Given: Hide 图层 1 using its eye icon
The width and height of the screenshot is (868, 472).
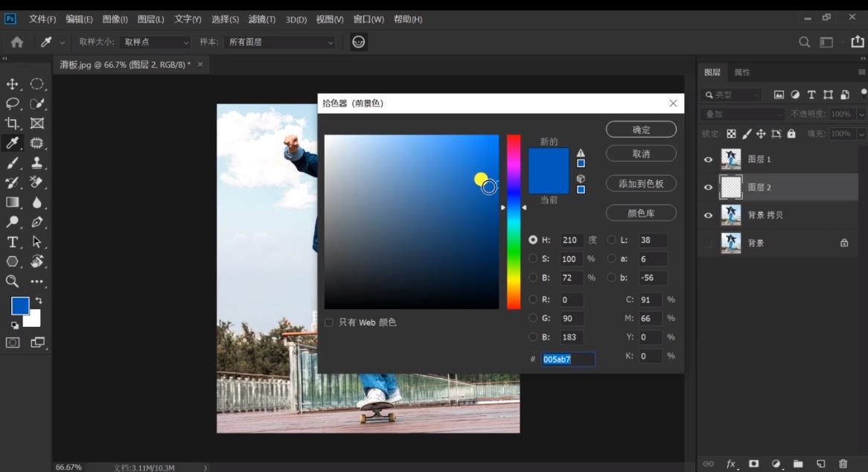Looking at the screenshot, I should click(x=708, y=159).
